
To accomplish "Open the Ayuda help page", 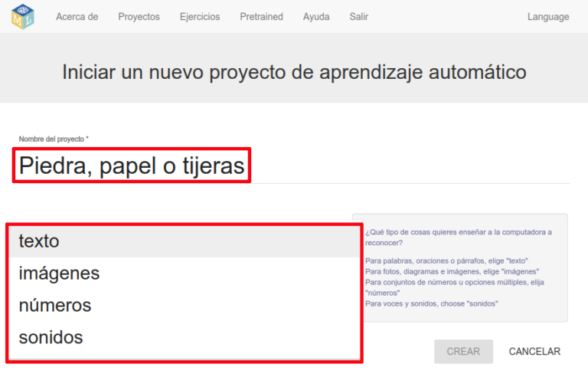I will tap(316, 17).
